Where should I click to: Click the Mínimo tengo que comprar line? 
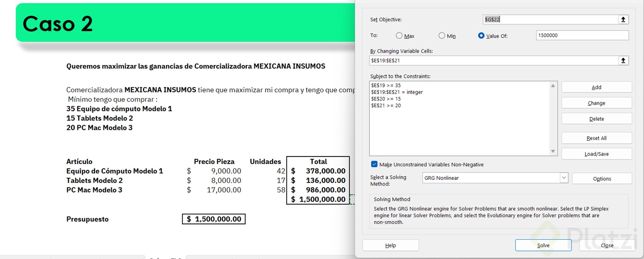(x=113, y=99)
